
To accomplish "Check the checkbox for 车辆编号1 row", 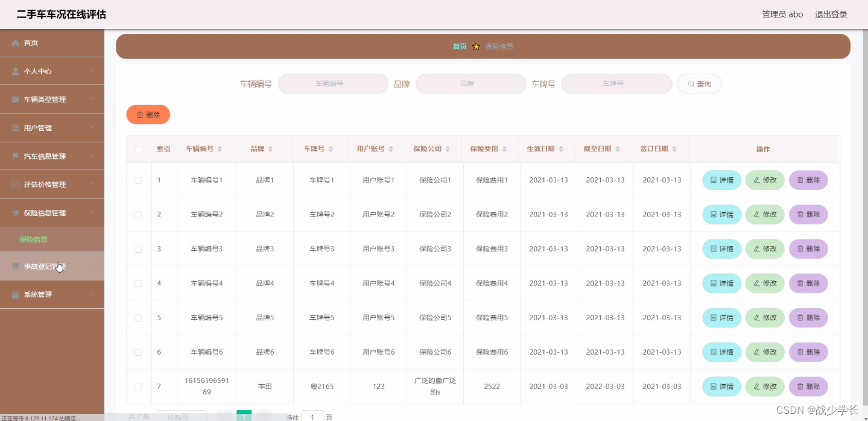I will click(x=138, y=180).
